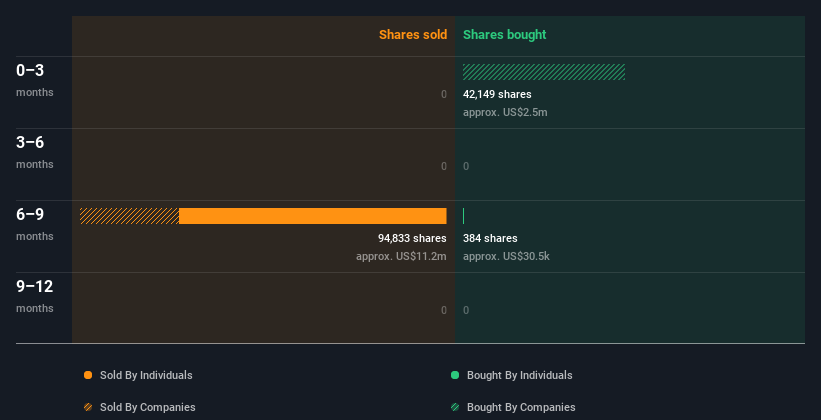Click the 42,149 shares value
This screenshot has height=420, width=821.
(x=497, y=94)
